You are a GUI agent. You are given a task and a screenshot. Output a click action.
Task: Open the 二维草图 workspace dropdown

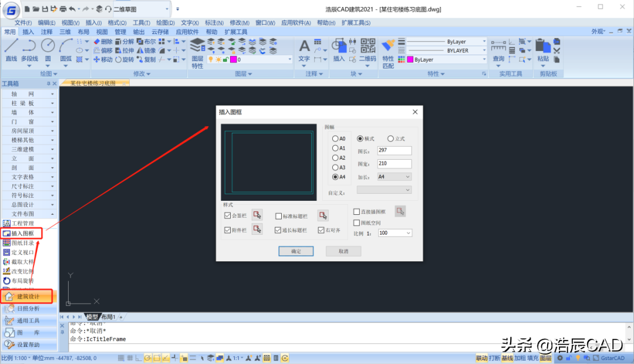point(141,9)
